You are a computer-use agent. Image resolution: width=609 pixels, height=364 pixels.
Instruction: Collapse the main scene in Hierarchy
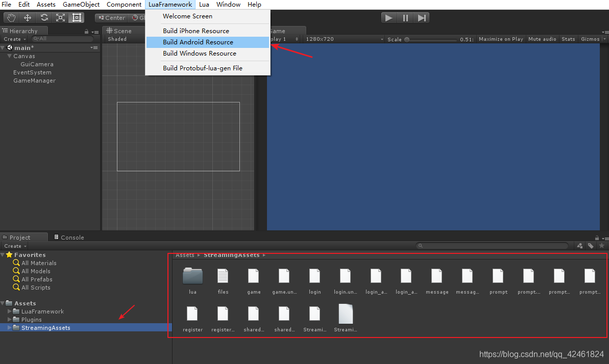coord(3,48)
